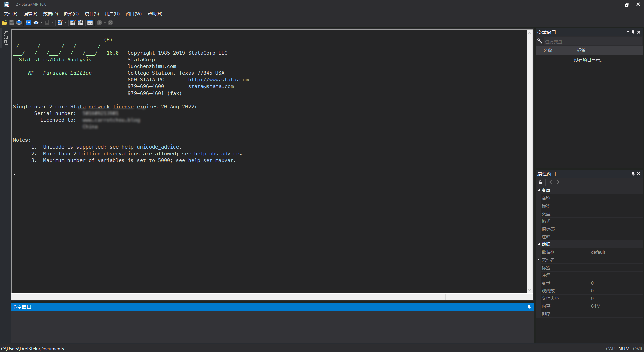Click the Open file folder icon
This screenshot has height=352, width=644.
pos(4,23)
